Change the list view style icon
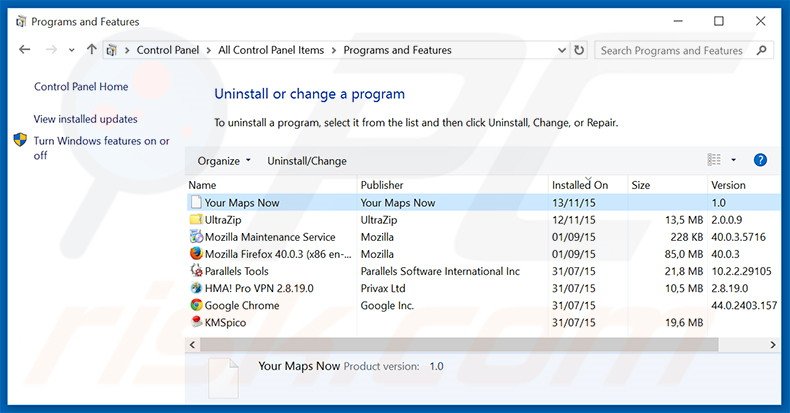 click(x=714, y=160)
